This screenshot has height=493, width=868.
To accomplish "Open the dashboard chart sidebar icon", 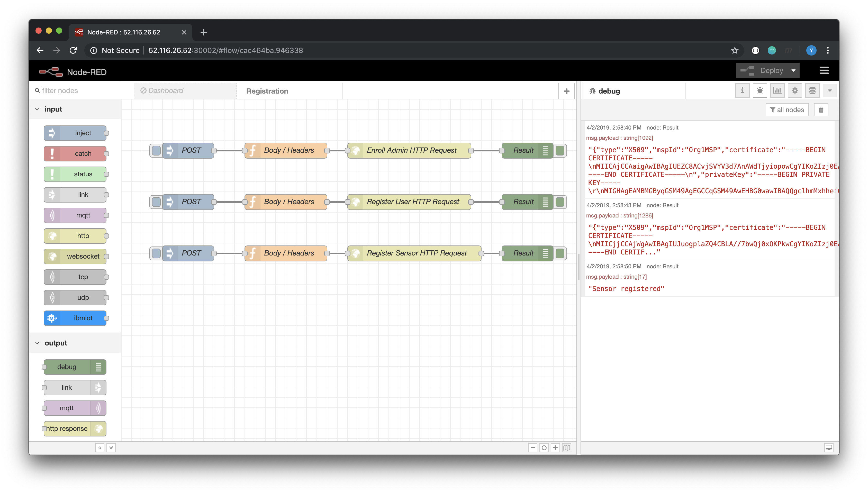I will tap(777, 90).
